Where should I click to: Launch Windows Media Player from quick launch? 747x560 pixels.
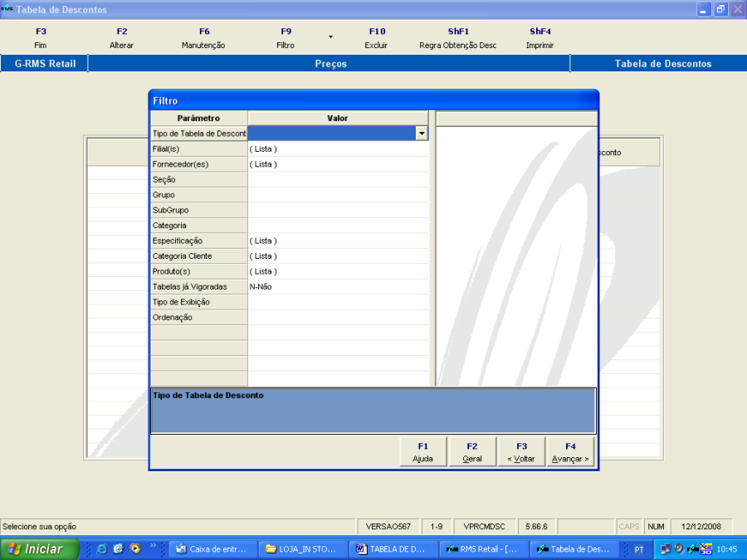136,549
